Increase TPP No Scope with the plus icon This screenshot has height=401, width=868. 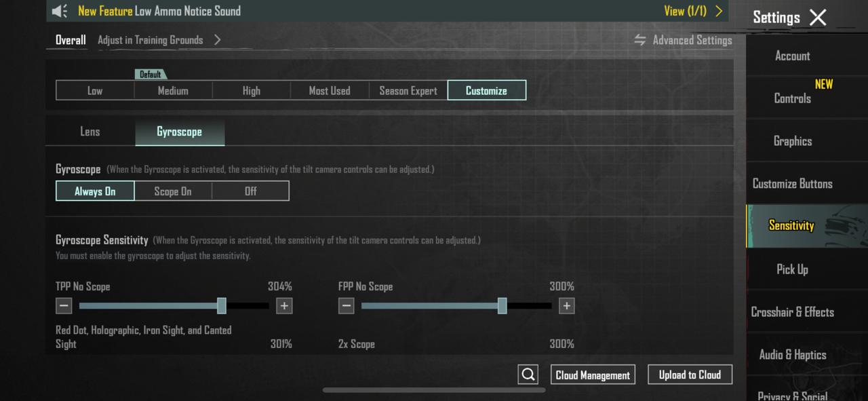click(x=284, y=306)
